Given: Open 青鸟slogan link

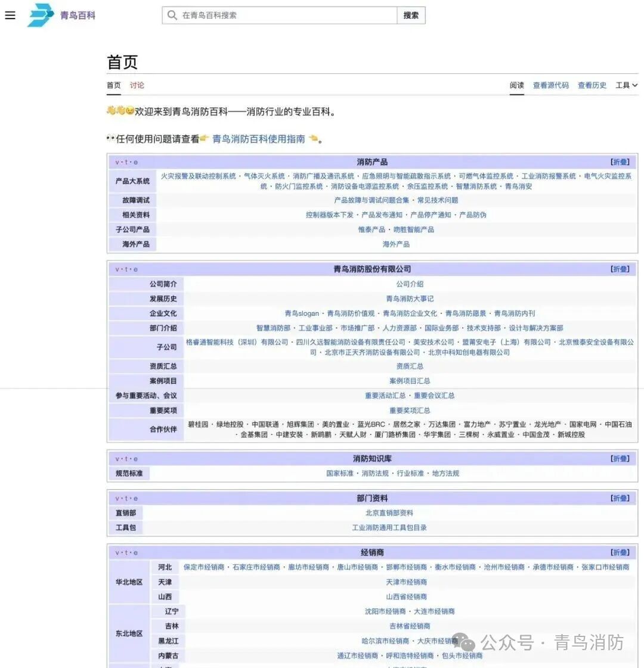Looking at the screenshot, I should [x=302, y=313].
